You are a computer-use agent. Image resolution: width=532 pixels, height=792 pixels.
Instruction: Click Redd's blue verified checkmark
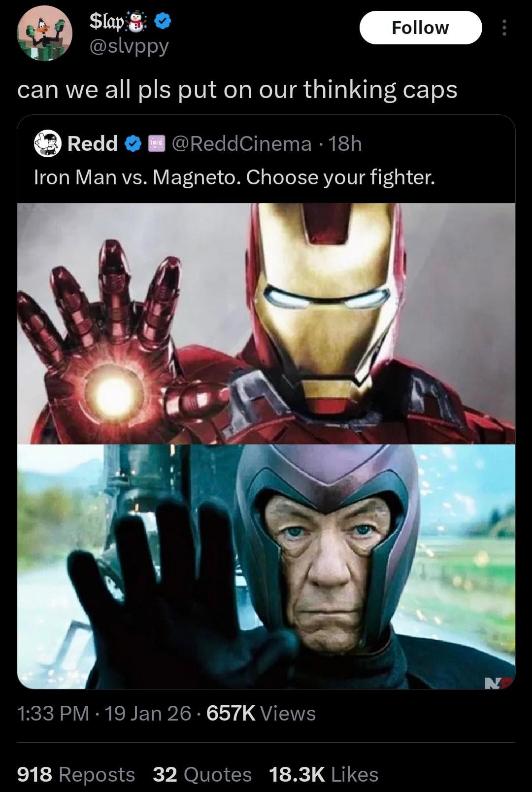tap(131, 144)
